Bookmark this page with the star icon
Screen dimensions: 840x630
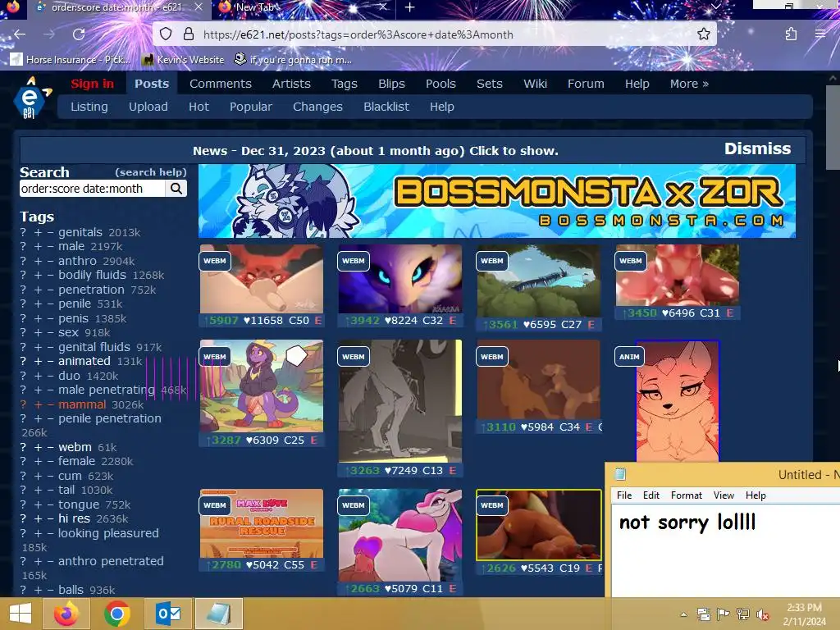coord(703,34)
